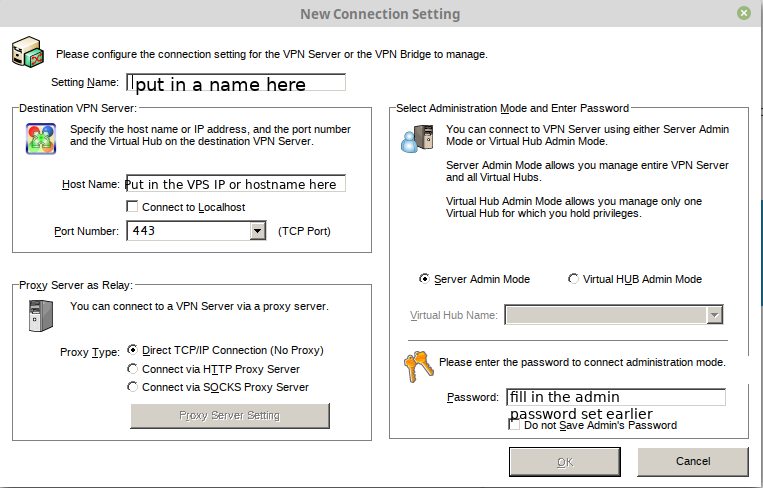The image size is (763, 488).
Task: Enable the Connect to Localhost checkbox
Action: coord(132,206)
